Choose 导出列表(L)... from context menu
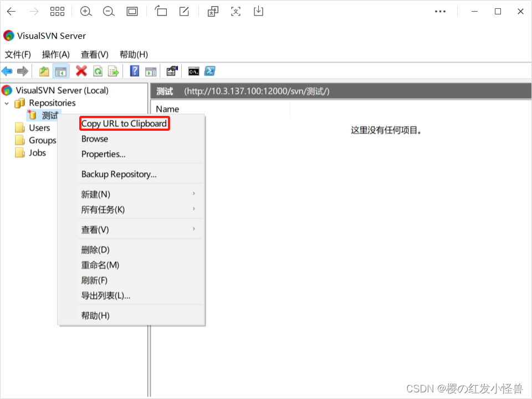Image resolution: width=532 pixels, height=399 pixels. [105, 295]
